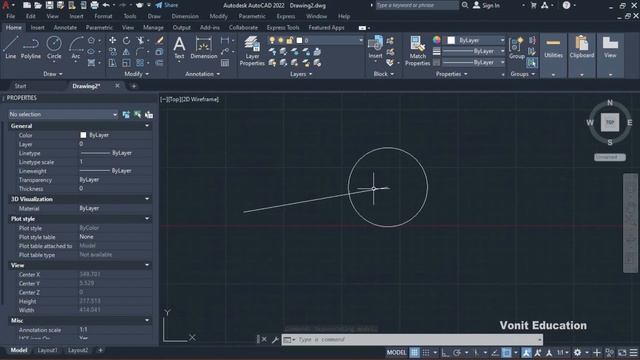The width and height of the screenshot is (640, 360).
Task: Open the No selection dropdown
Action: 63,114
